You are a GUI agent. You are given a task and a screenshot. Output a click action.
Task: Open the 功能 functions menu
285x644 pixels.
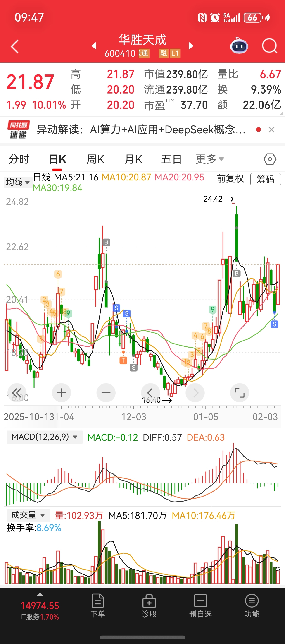click(x=252, y=606)
